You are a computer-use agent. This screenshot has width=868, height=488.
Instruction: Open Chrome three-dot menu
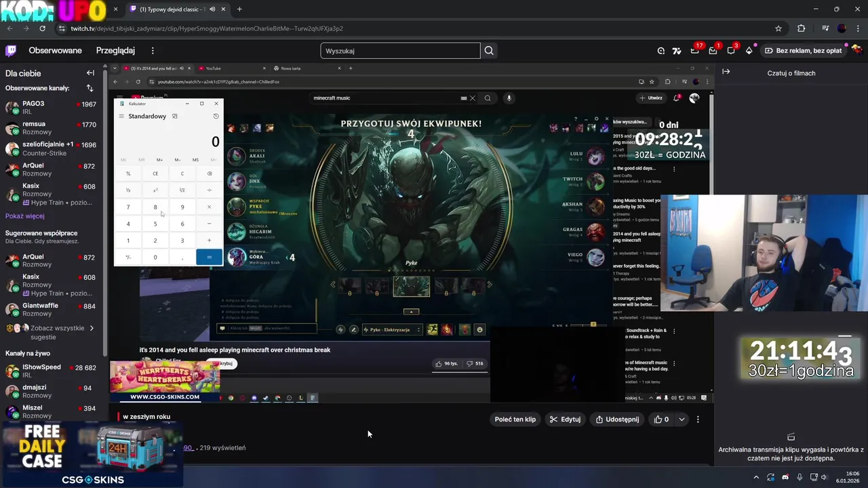click(859, 28)
